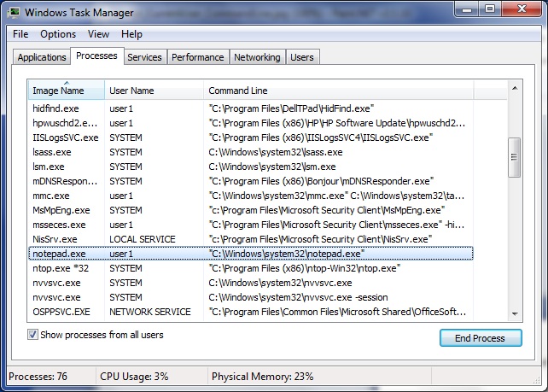Select the IISLogsSVC.exe process
Screen dimensions: 548x392
click(251, 137)
